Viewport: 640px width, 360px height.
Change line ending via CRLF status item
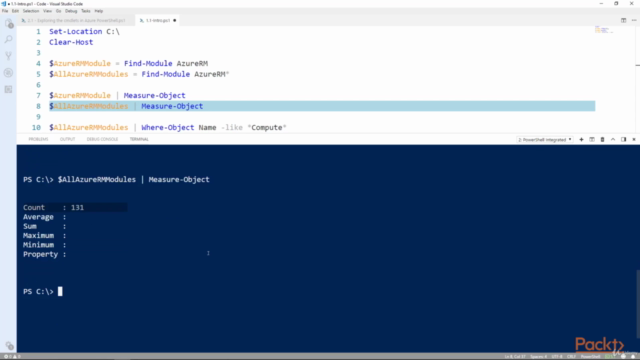point(571,356)
